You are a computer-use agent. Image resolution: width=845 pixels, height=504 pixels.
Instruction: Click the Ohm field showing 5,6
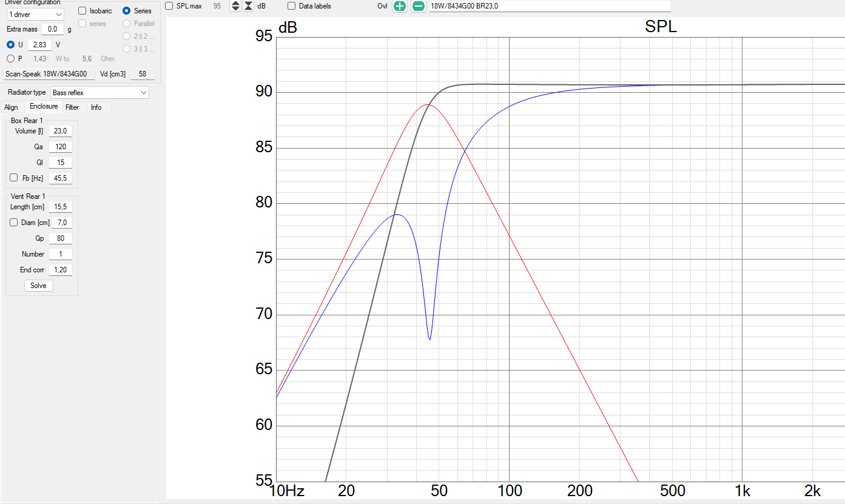(87, 59)
